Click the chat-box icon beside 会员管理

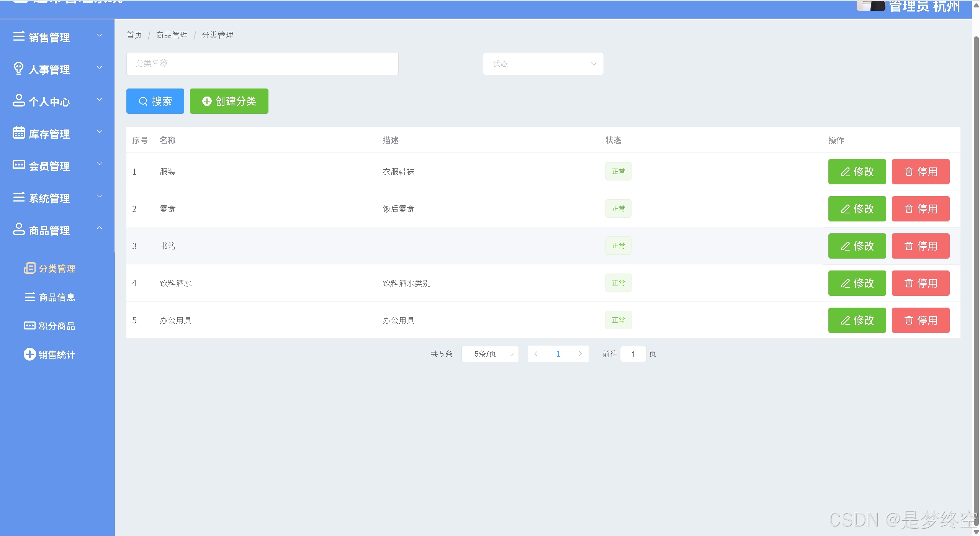coord(19,165)
